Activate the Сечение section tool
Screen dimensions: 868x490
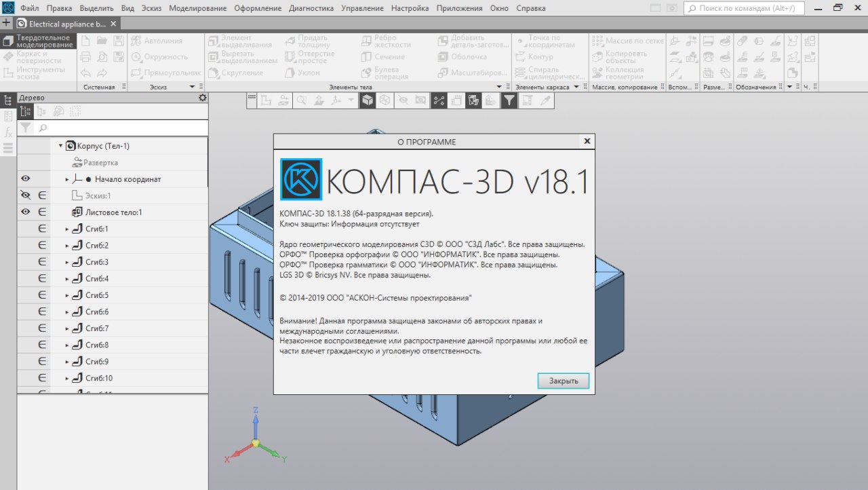[x=382, y=57]
